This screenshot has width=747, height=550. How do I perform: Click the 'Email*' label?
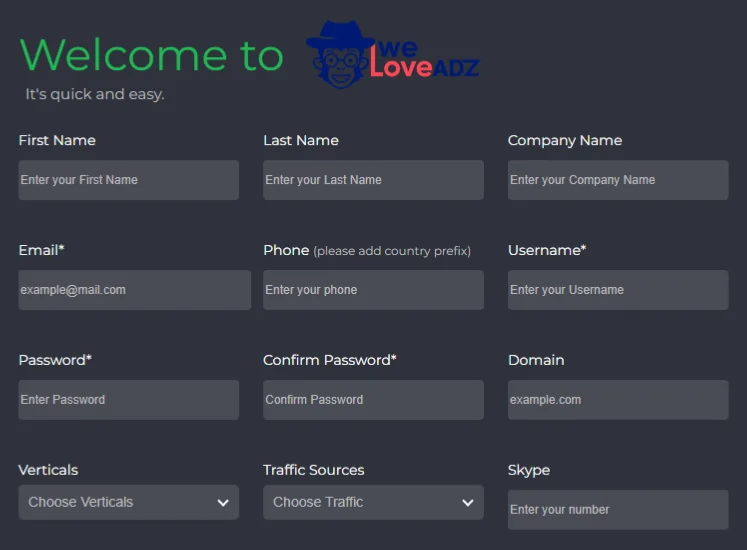click(41, 250)
